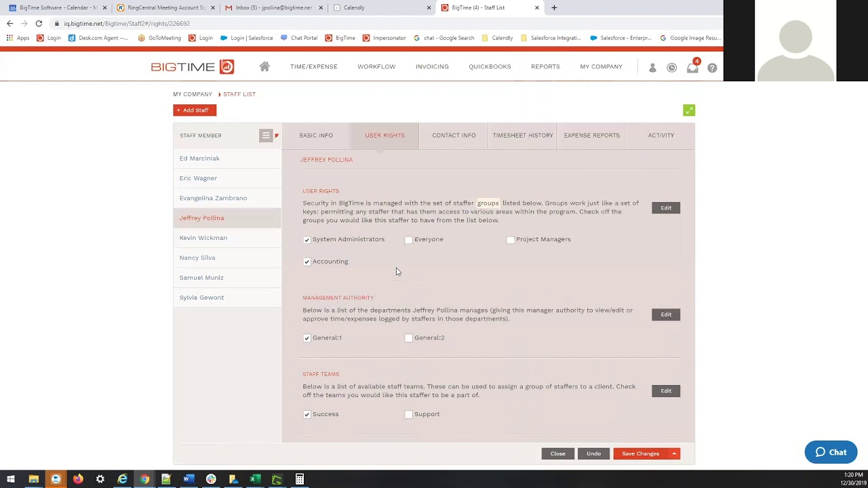Open staff member list menu icon
Image resolution: width=868 pixels, height=488 pixels.
[x=266, y=136]
